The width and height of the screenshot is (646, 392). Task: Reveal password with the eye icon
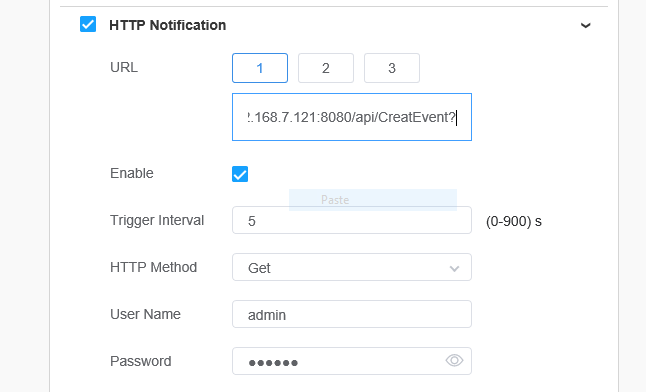(454, 361)
